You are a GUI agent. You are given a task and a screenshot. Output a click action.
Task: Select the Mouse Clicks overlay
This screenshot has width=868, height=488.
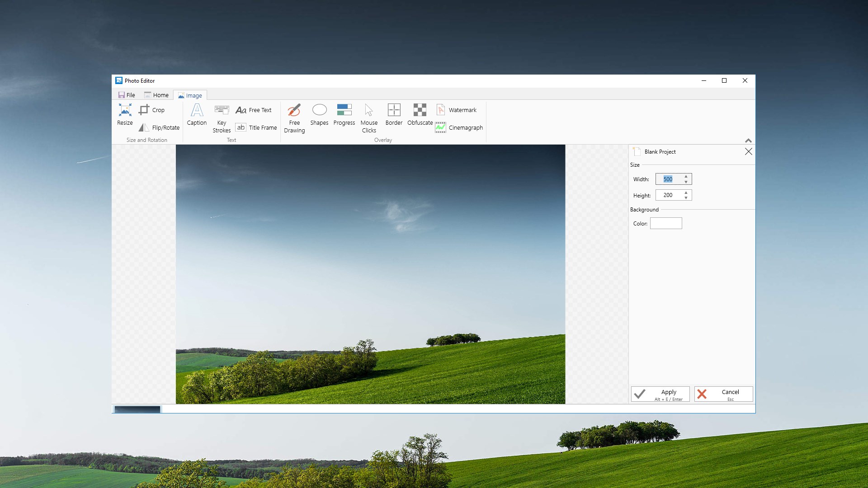369,117
